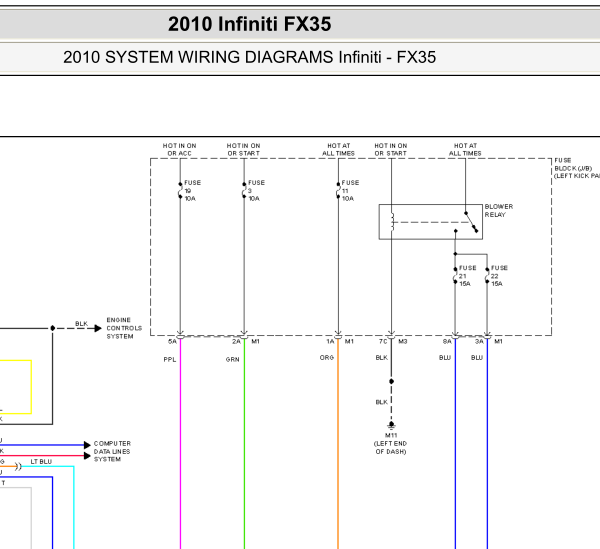Click the blower relay coil symbol
600x549 pixels.
tap(392, 222)
